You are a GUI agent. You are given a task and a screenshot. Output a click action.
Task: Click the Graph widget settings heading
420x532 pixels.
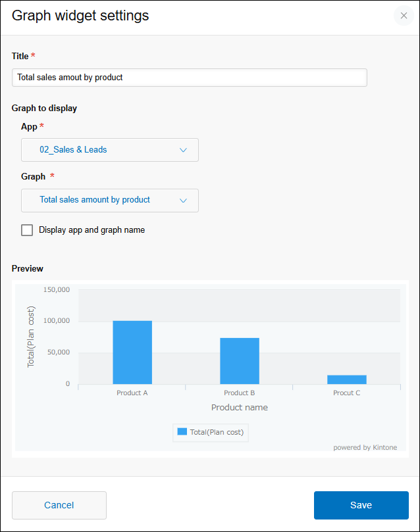pos(80,16)
